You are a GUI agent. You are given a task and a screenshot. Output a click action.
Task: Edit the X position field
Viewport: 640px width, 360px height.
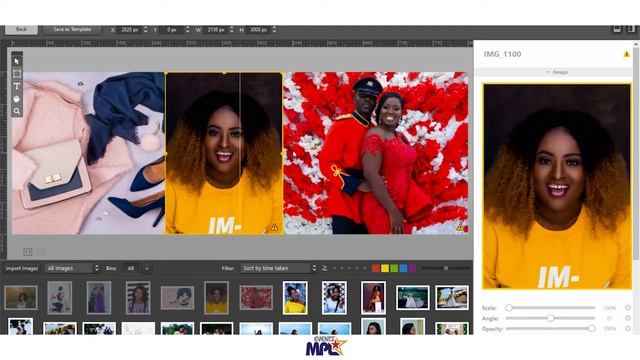point(129,30)
